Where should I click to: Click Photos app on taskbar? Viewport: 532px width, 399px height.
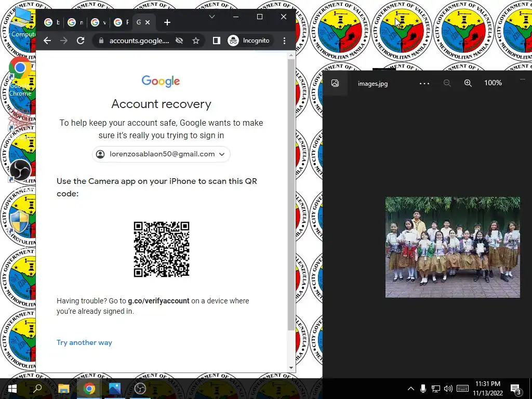click(115, 389)
